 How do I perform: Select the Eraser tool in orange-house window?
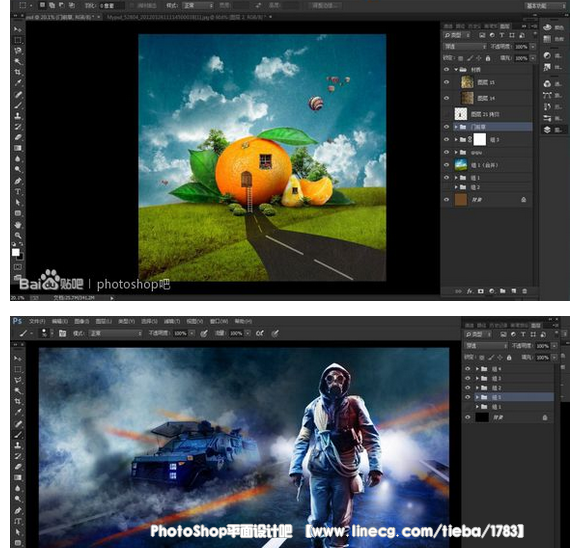point(18,137)
